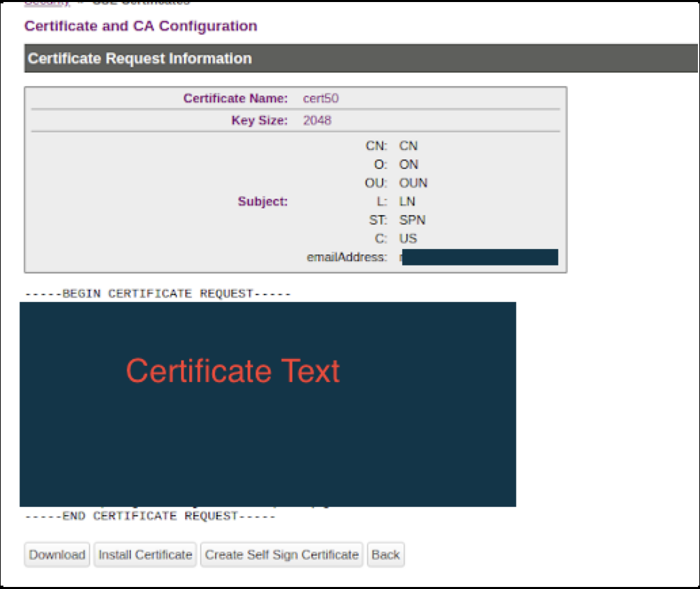Click the Certificate Name label
This screenshot has height=589, width=700.
pos(235,98)
